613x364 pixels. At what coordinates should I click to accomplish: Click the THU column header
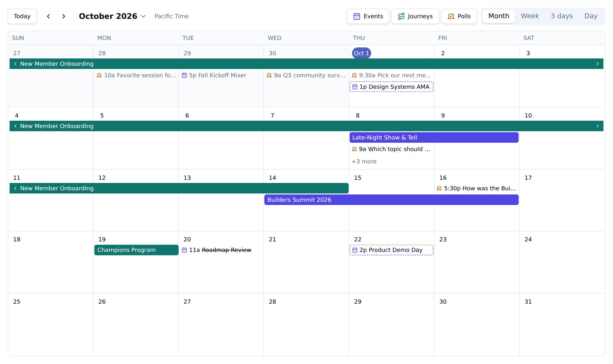[359, 38]
